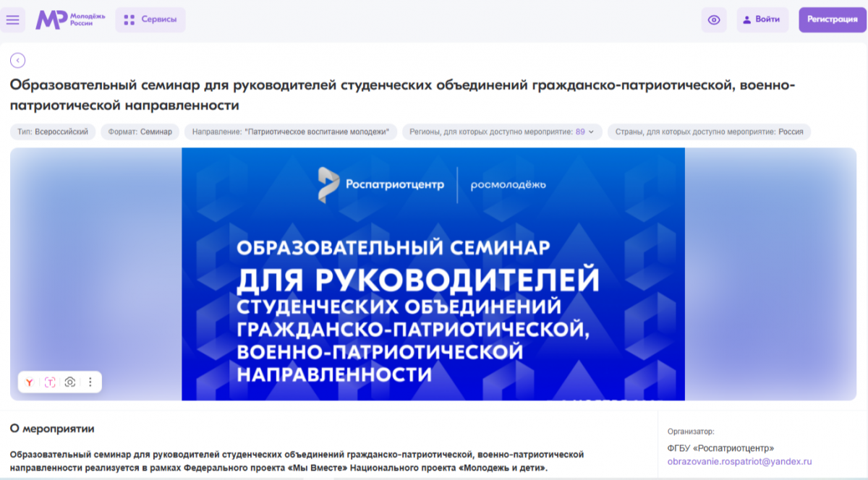Click the Тип: Всероссийский tag
Screen dimensions: 868x480
point(53,132)
